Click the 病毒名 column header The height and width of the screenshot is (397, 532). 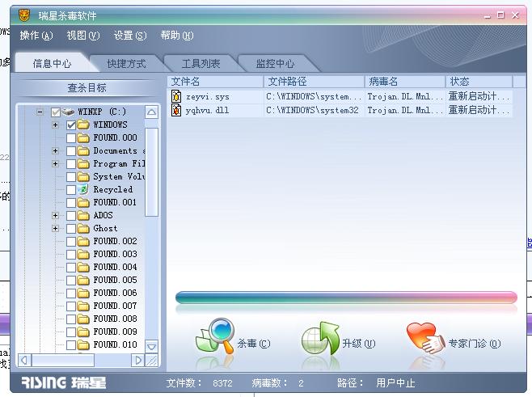[x=405, y=82]
